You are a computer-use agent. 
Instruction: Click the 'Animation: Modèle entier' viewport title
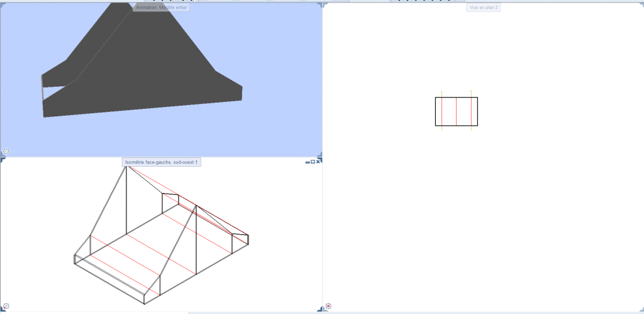(161, 8)
